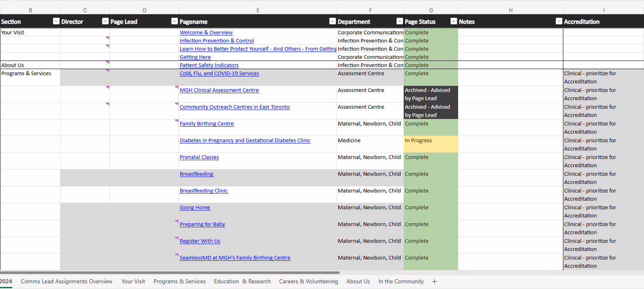Screen dimensions: 644x289
Task: Select the In Progress status cell
Action: pos(431,144)
